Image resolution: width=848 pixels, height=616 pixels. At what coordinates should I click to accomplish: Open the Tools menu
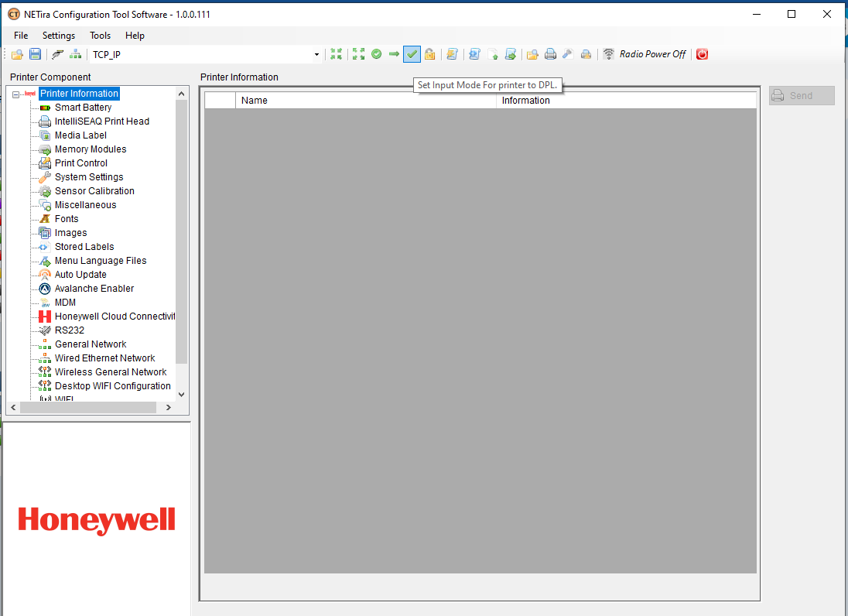click(100, 36)
